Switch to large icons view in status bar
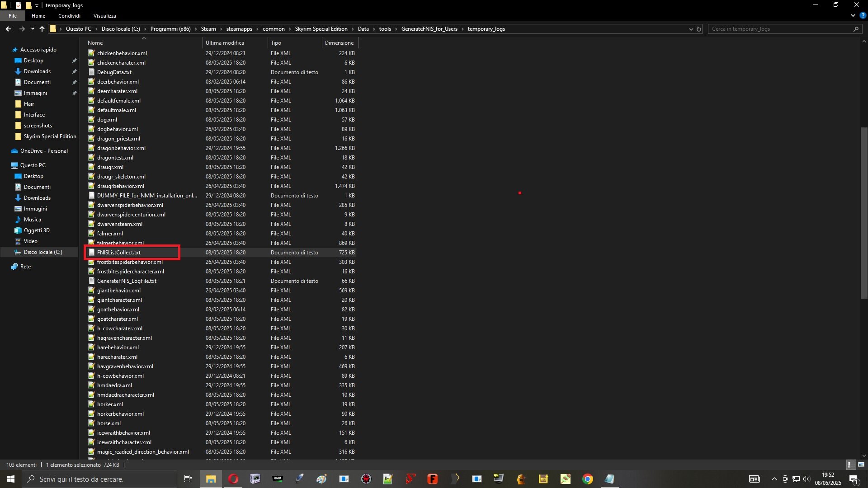Viewport: 868px width, 488px height. [x=861, y=465]
